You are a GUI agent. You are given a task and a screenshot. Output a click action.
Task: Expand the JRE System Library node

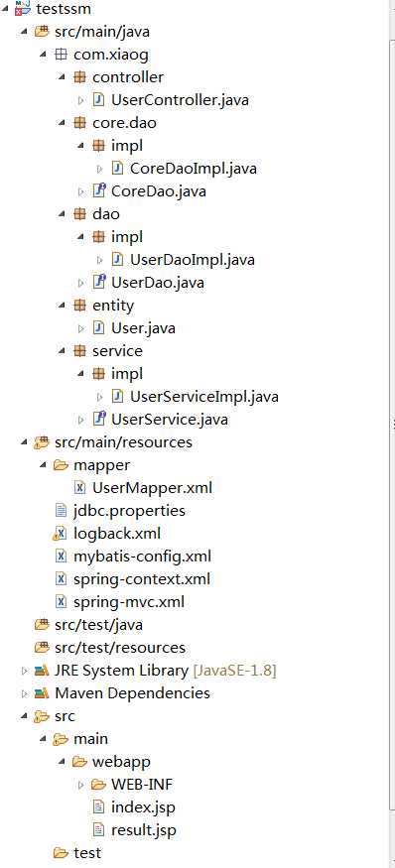[x=24, y=671]
